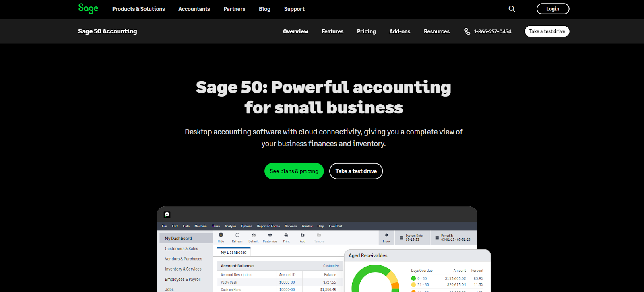Open the Maintain menu in preview
The height and width of the screenshot is (292, 644).
point(200,226)
